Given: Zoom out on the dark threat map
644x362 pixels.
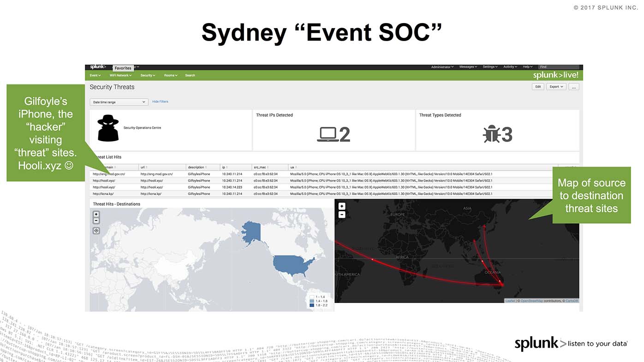Looking at the screenshot, I should click(x=342, y=214).
